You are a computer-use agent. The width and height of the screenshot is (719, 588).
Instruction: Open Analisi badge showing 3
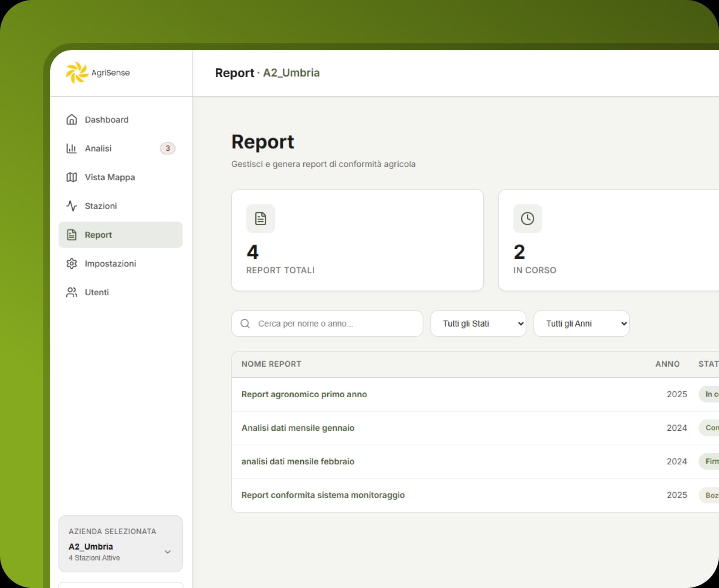tap(167, 148)
